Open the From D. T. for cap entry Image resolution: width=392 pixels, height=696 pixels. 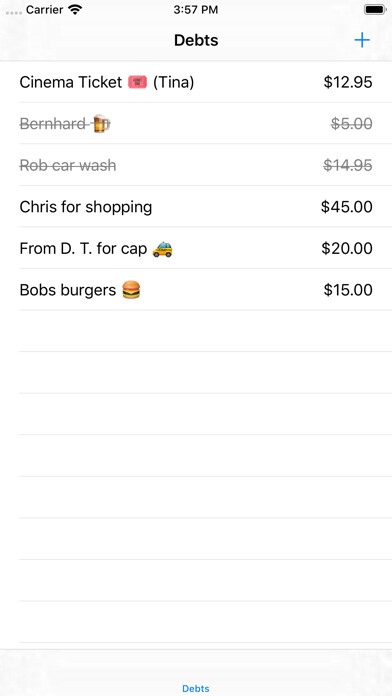tap(196, 248)
